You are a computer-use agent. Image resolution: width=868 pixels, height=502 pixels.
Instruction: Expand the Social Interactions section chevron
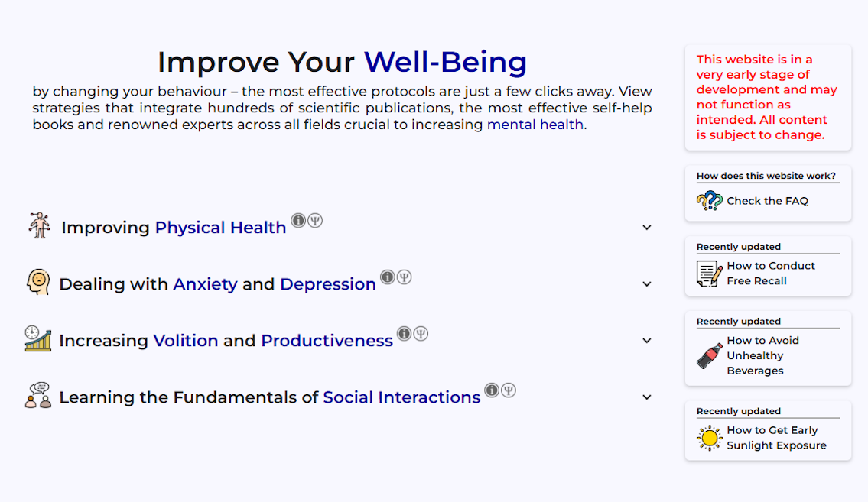[646, 397]
